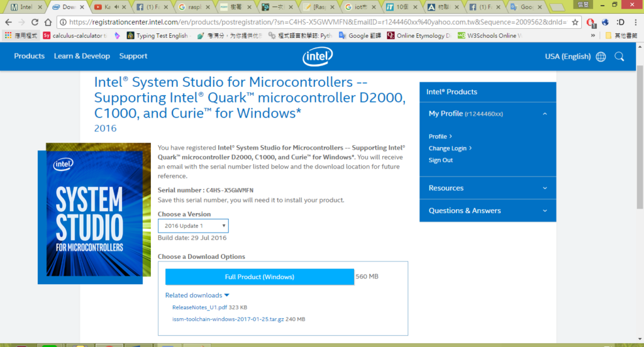The image size is (644, 347).
Task: Open W3Schools Online bookmark
Action: [489, 36]
